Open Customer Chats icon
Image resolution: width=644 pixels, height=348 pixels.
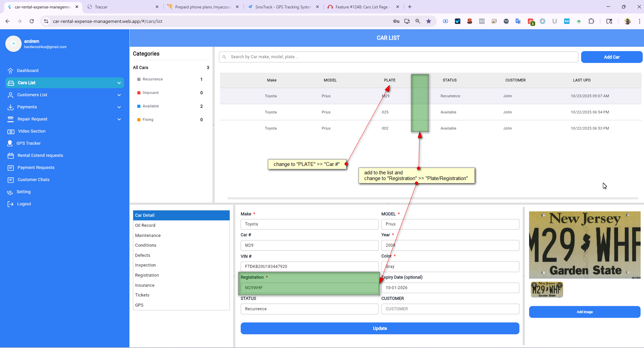(11, 180)
